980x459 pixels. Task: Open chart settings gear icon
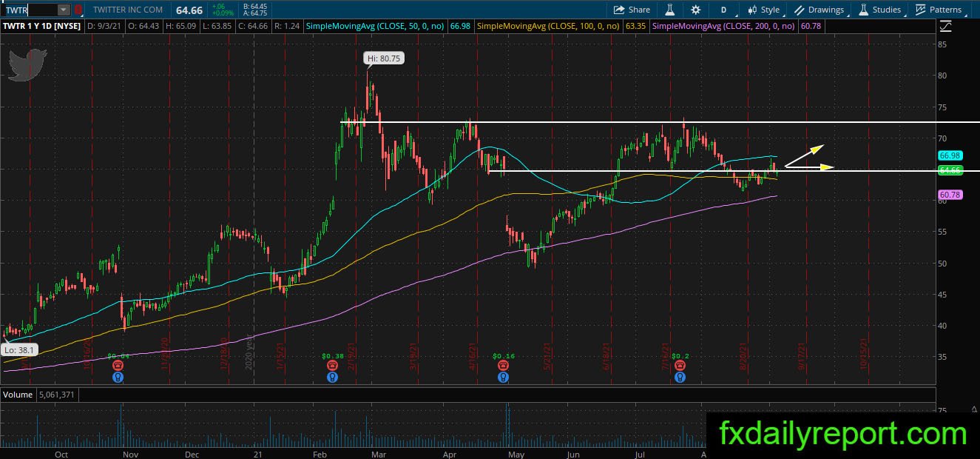tap(695, 10)
